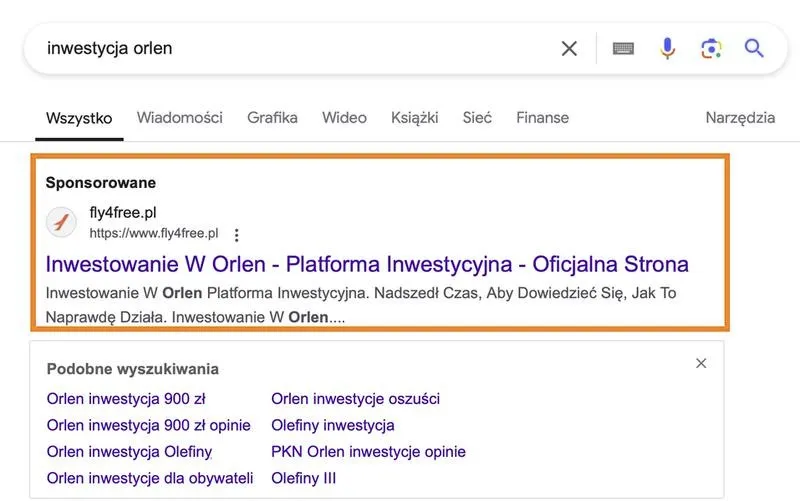Click the Sponsorowane label
Screen dimensions: 800x501
click(x=101, y=183)
